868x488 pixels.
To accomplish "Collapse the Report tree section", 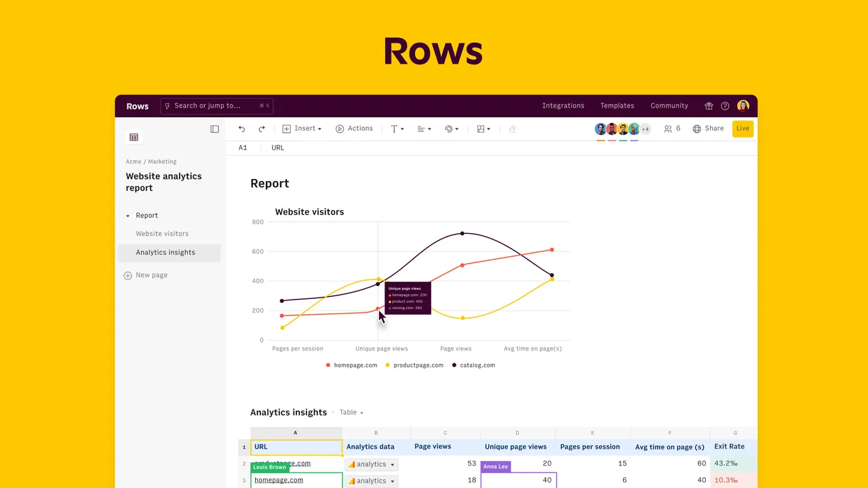I will pos(127,216).
